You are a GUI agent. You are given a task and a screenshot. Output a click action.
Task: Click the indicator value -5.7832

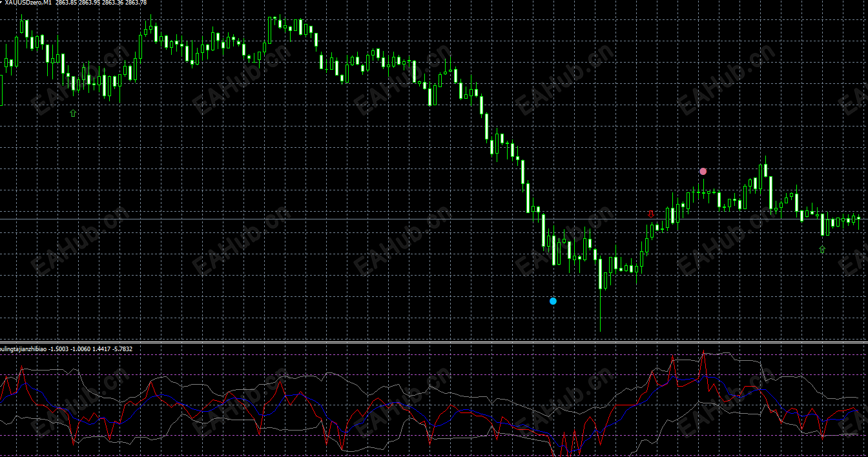[121, 349]
